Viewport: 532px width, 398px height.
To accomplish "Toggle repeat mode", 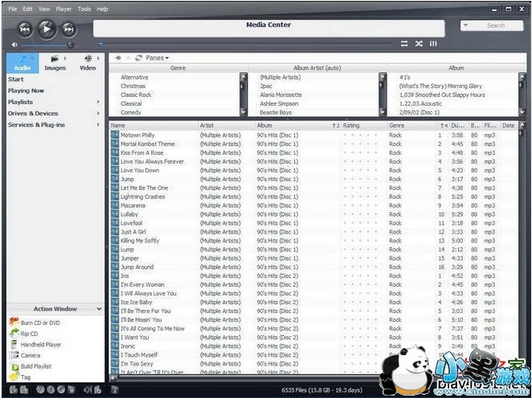I will tap(404, 44).
